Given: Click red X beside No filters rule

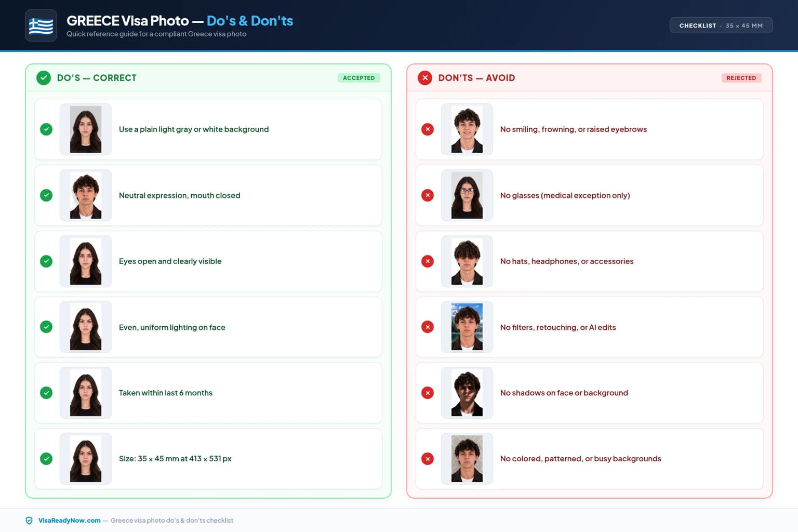Looking at the screenshot, I should [x=428, y=327].
